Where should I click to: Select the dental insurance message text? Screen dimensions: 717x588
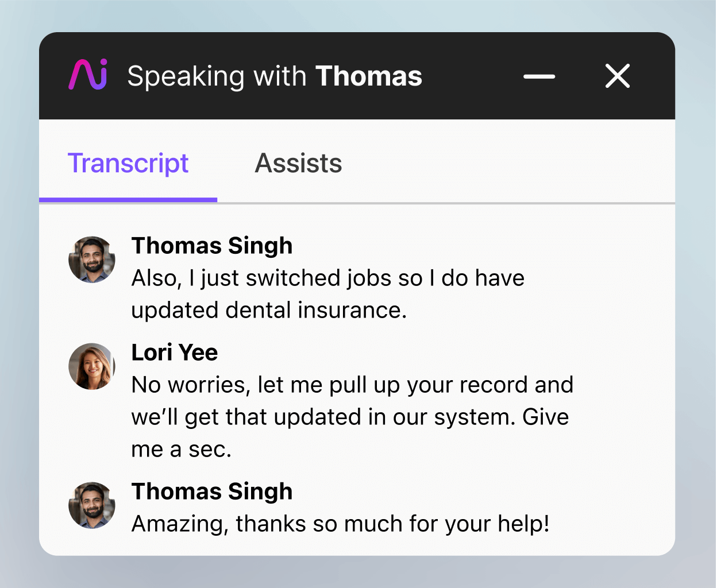(327, 294)
